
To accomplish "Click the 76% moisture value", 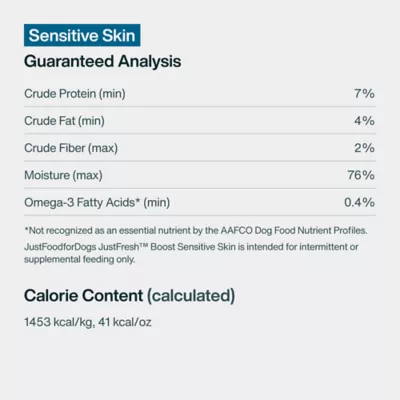I will point(361,175).
